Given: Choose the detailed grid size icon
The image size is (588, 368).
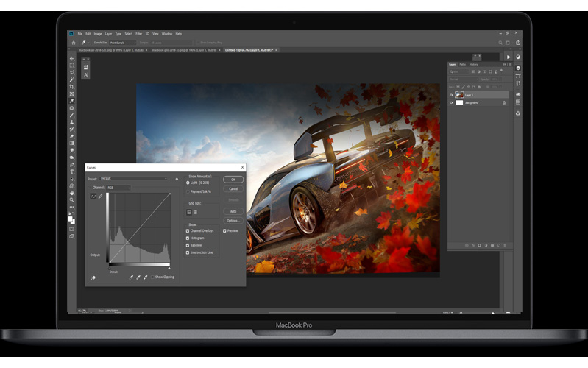Looking at the screenshot, I should [x=195, y=212].
